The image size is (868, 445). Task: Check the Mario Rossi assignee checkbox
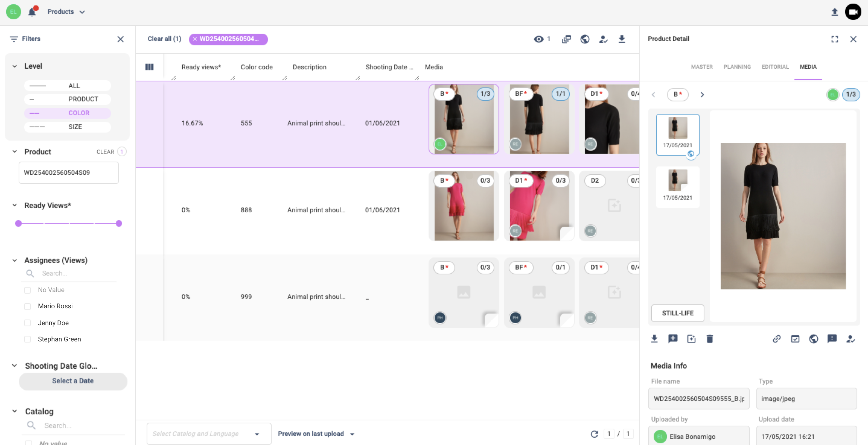point(28,306)
